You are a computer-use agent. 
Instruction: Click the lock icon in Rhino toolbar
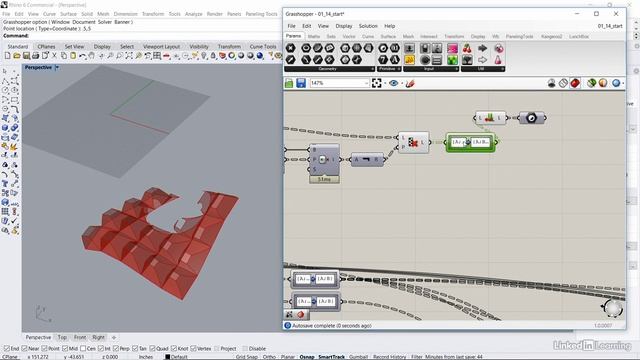pyautogui.click(x=213, y=56)
